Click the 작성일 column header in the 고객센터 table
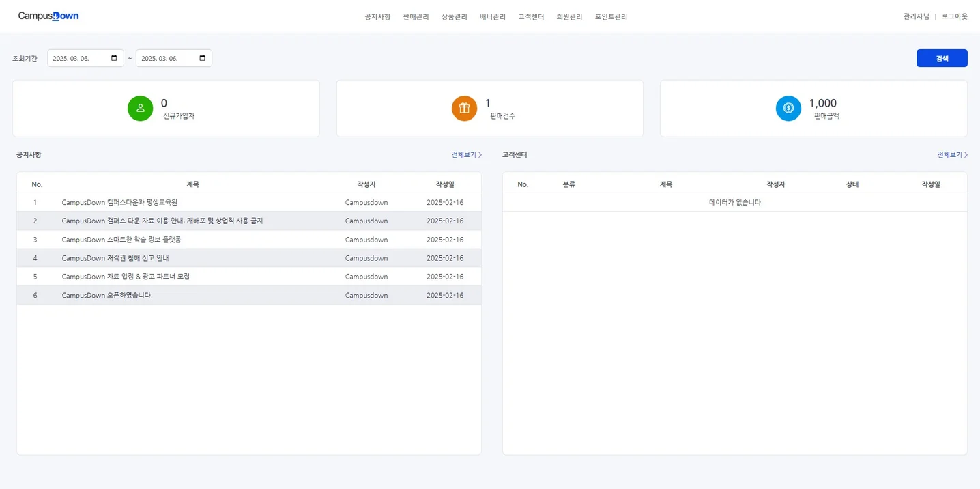Image resolution: width=980 pixels, height=489 pixels. click(931, 184)
